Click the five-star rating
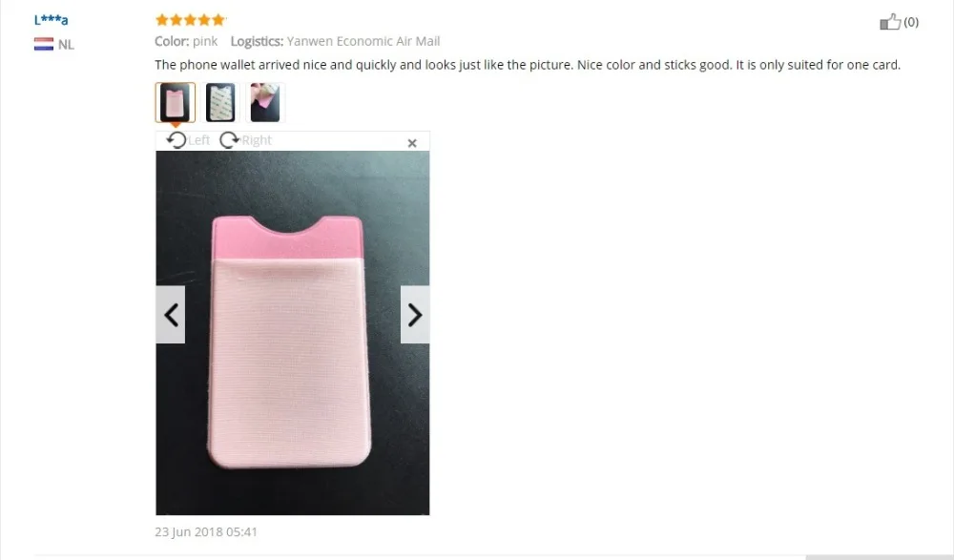Screen dimensions: 954x560 coord(191,20)
